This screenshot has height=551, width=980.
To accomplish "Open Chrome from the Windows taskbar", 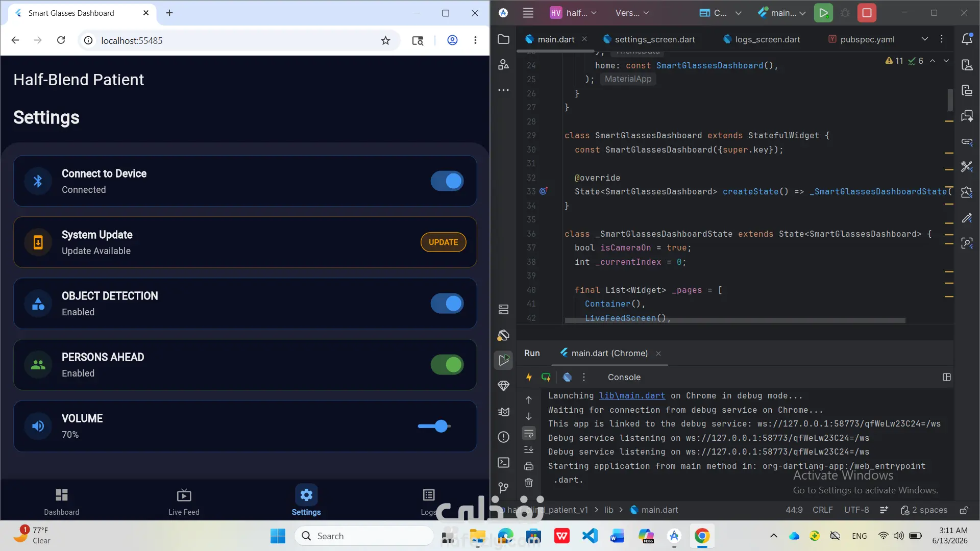I will 702,536.
